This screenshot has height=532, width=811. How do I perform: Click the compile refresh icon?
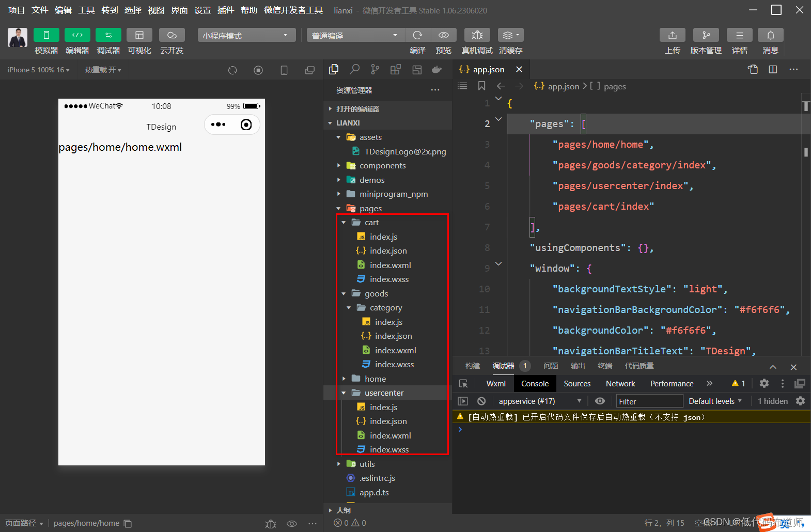coord(417,35)
